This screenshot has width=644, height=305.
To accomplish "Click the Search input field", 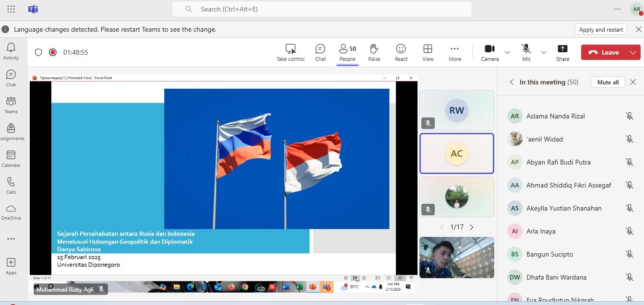I will point(322,9).
